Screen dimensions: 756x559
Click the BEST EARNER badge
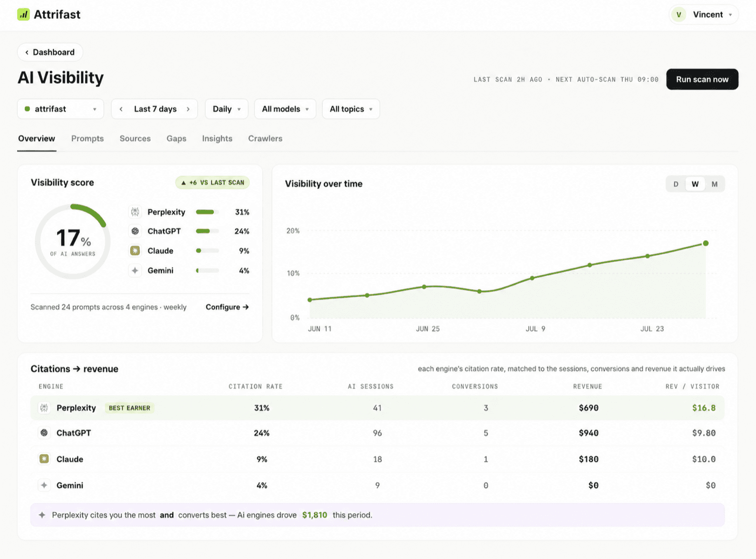coord(130,408)
